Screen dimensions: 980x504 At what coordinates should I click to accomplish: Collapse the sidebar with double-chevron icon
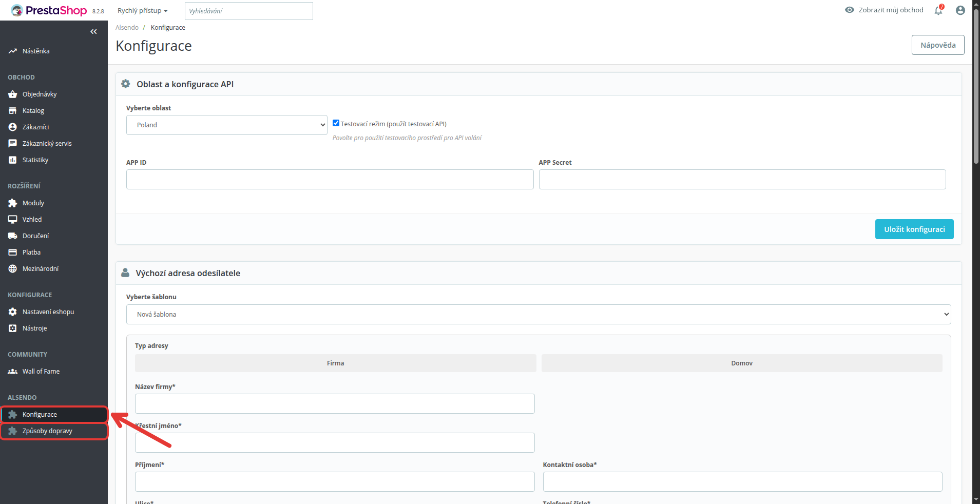(x=93, y=32)
